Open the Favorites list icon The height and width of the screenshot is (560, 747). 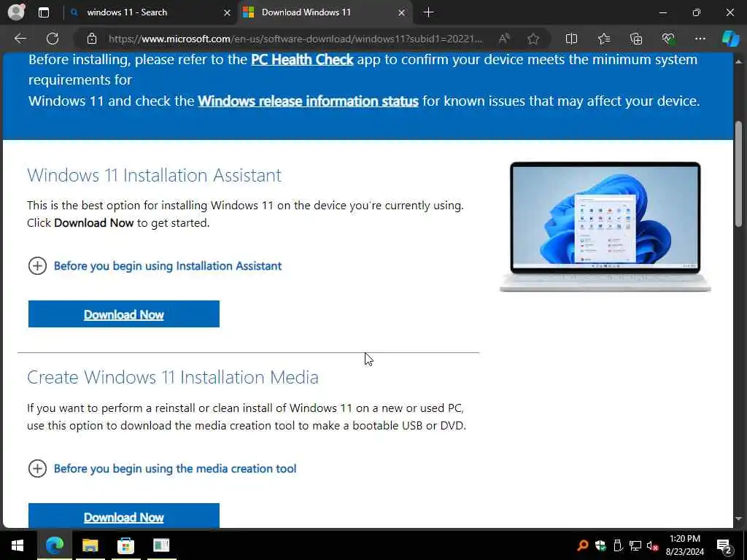point(603,39)
